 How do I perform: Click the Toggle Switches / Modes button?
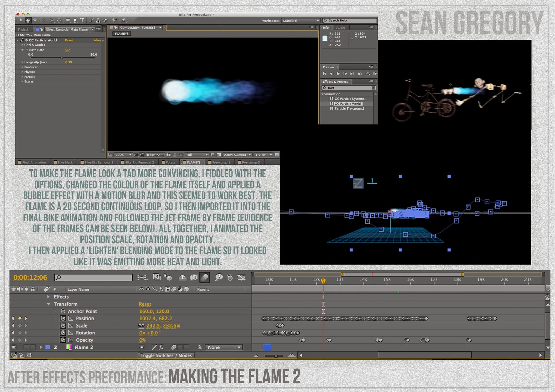pyautogui.click(x=166, y=355)
